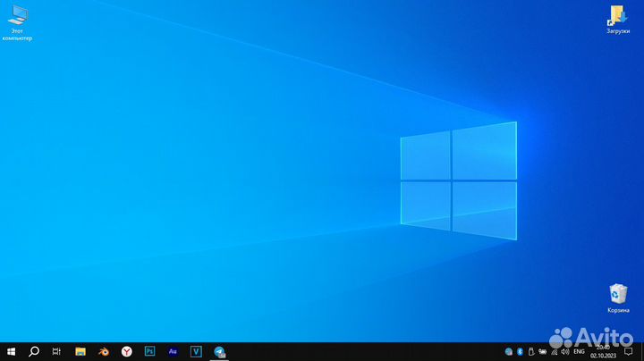The height and width of the screenshot is (361, 644).
Task: Click the Bluetooth tray icon
Action: point(520,352)
